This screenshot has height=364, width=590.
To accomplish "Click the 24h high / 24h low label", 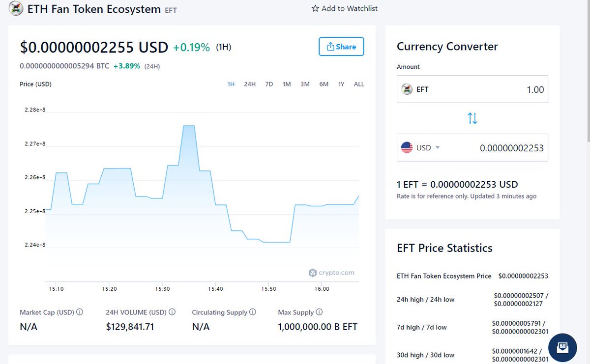I will (x=426, y=299).
